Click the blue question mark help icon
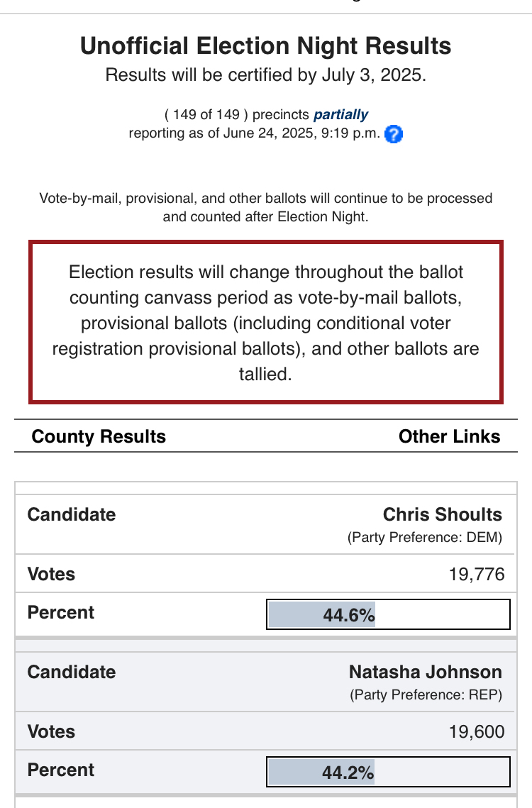This screenshot has height=808, width=532. click(394, 133)
